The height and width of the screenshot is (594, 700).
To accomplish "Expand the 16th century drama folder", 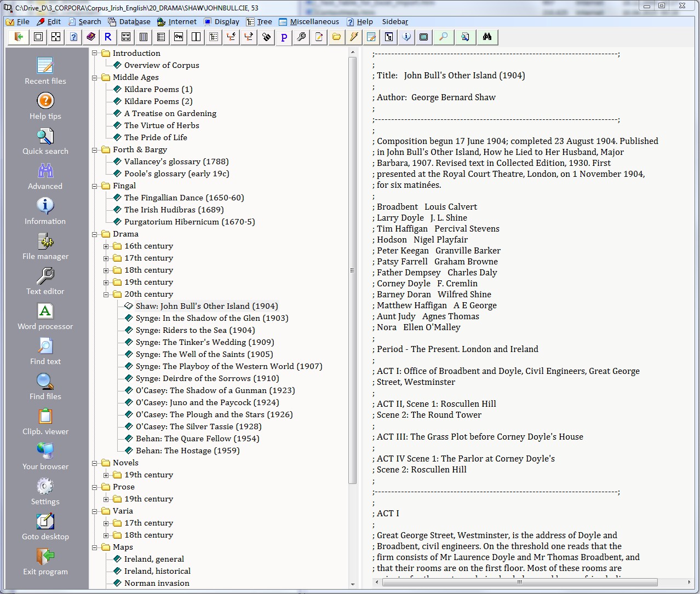I will pos(106,246).
